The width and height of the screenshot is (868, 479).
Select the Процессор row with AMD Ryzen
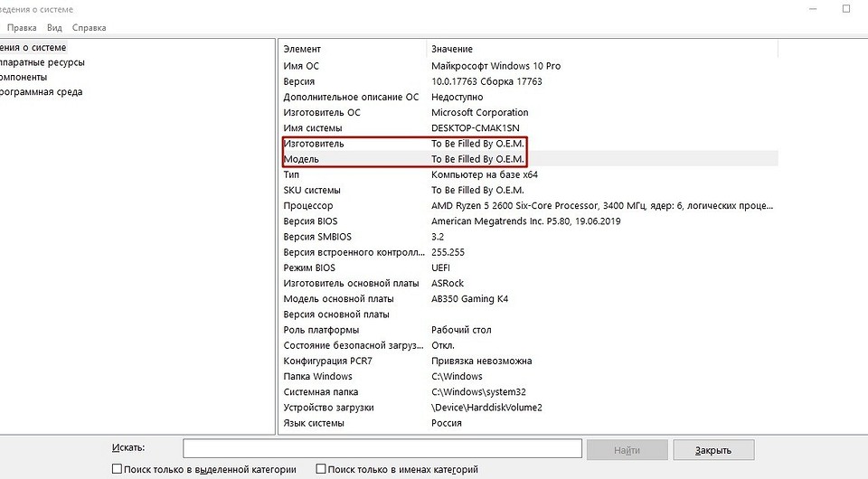(x=308, y=206)
